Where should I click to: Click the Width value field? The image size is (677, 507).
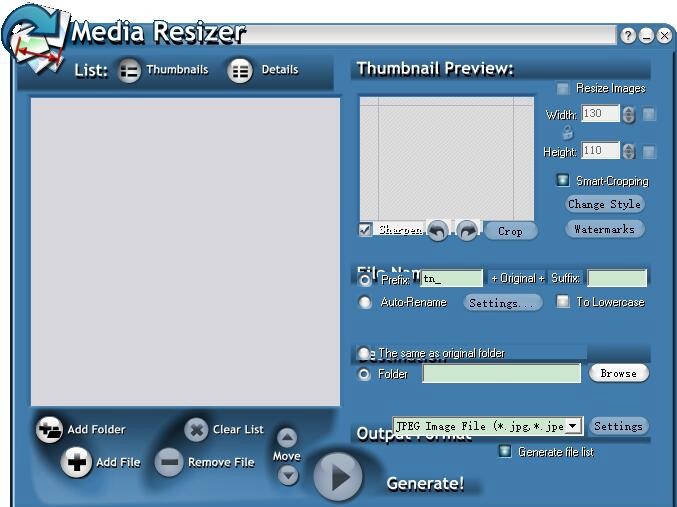click(x=600, y=113)
